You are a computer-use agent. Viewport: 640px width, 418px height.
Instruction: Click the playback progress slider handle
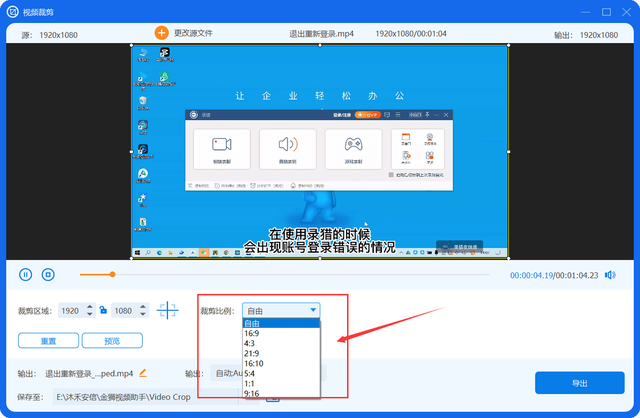click(112, 275)
